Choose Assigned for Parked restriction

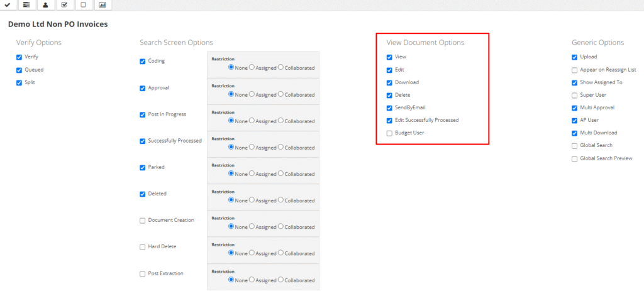click(252, 173)
